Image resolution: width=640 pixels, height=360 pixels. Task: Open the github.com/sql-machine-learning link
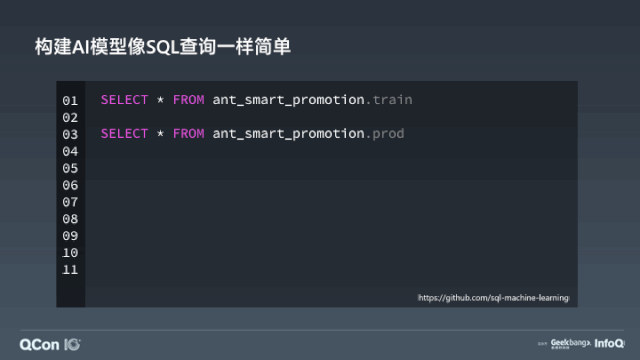(493, 298)
